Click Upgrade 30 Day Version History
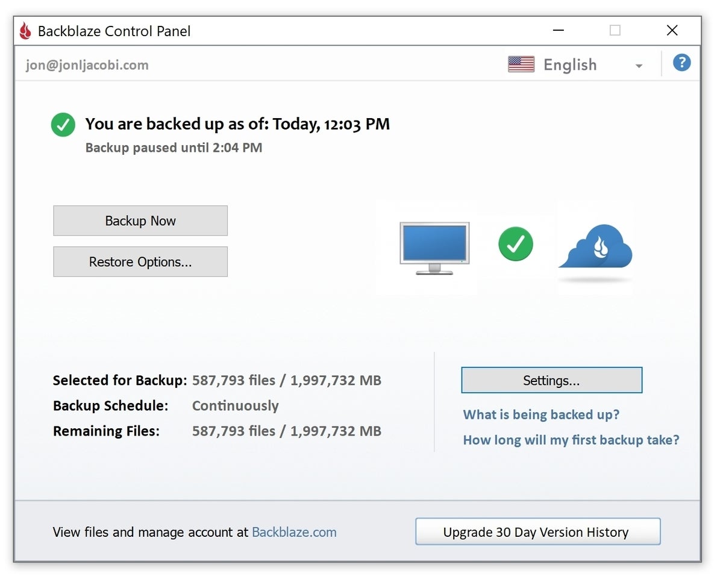723x588 pixels. [x=537, y=532]
